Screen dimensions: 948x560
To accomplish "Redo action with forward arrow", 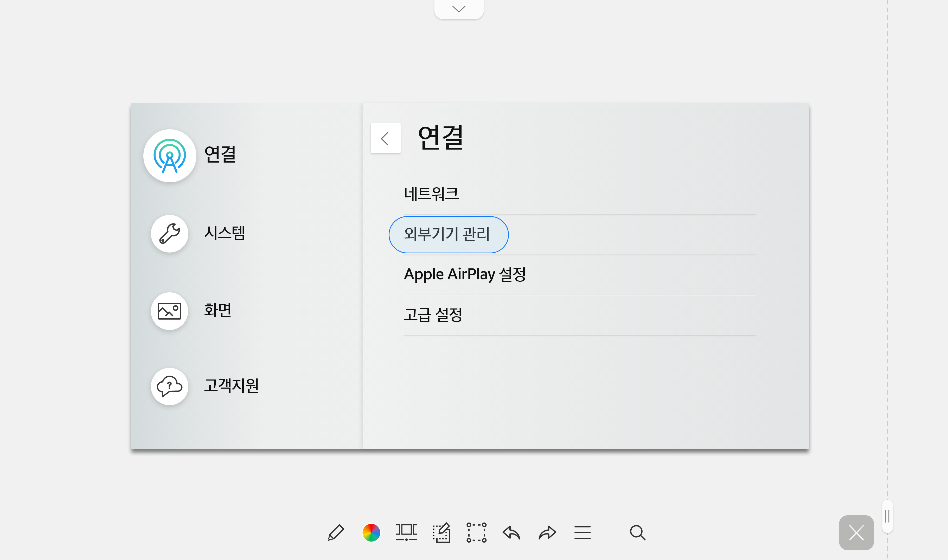I will pos(547,532).
